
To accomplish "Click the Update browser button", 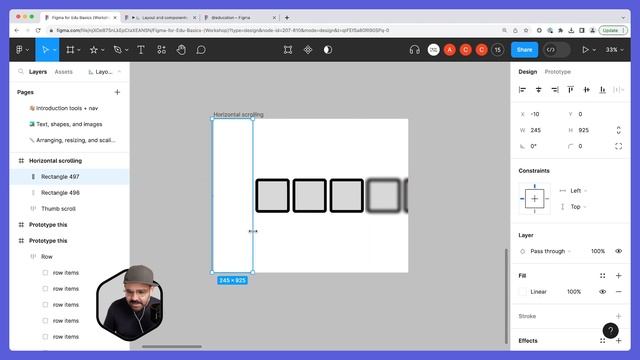I will click(613, 30).
